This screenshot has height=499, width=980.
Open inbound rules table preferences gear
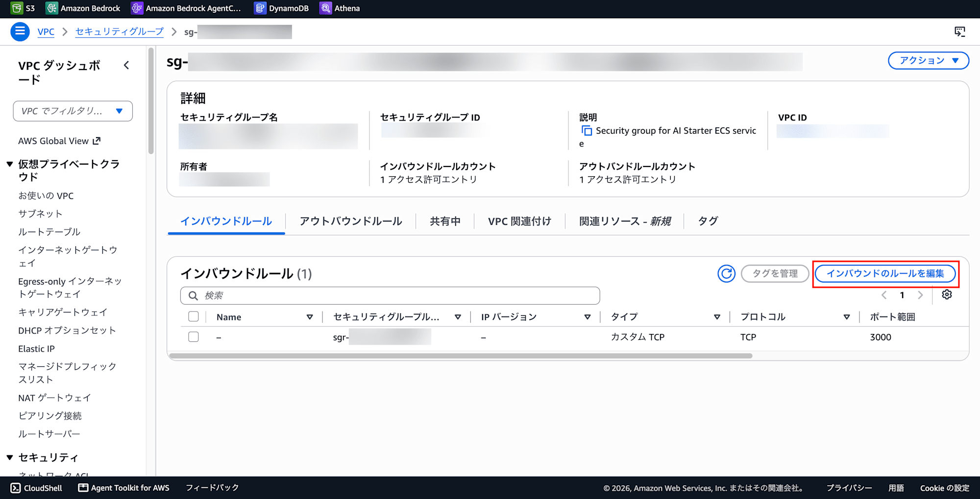pos(947,295)
